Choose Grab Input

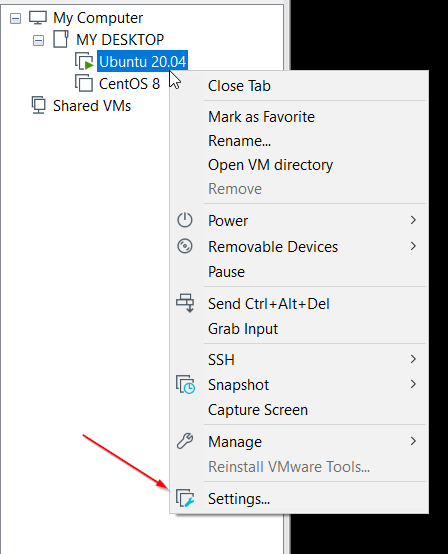click(x=299, y=329)
